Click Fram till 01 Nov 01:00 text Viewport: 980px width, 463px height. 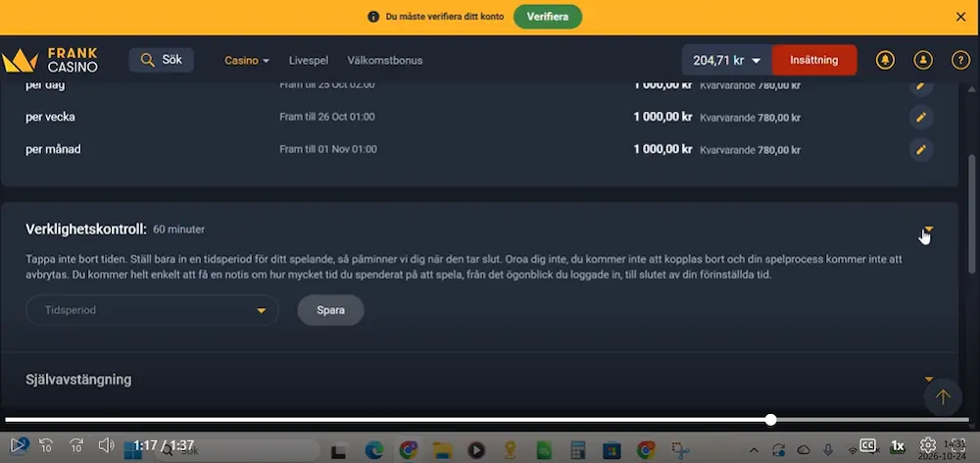[x=328, y=149]
